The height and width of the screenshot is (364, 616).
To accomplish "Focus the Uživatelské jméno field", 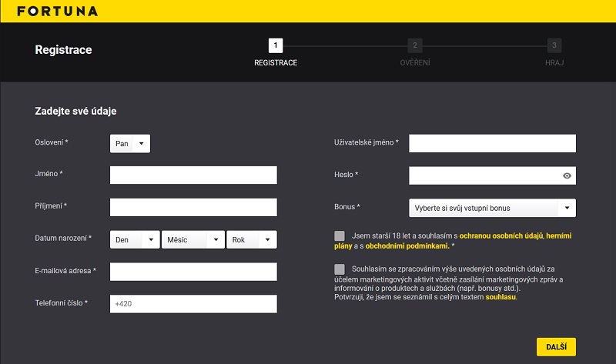I will tap(492, 143).
